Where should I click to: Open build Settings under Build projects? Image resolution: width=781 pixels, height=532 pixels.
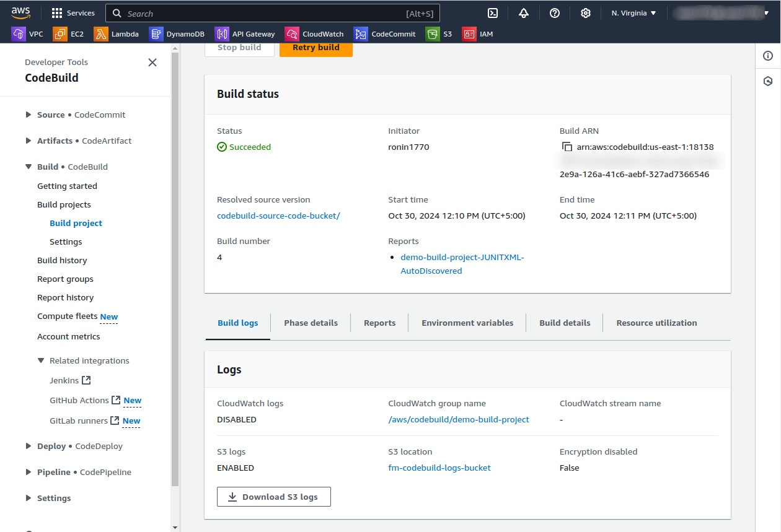point(66,242)
